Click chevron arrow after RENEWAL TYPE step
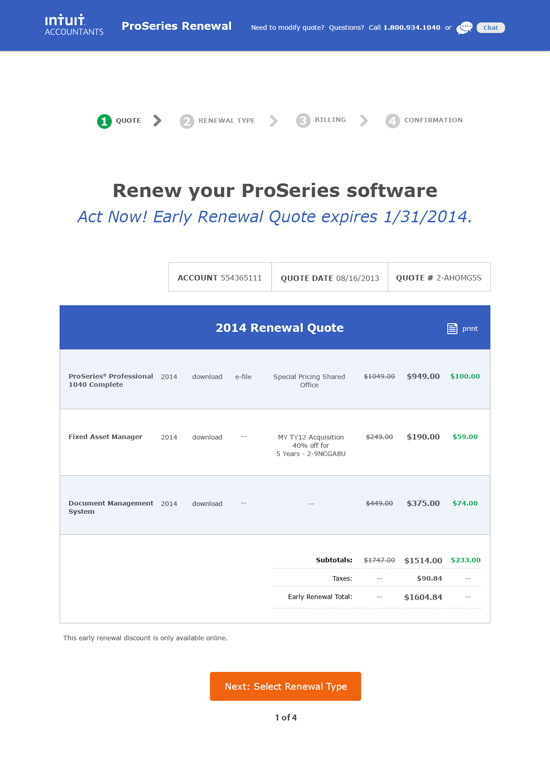Image resolution: width=550 pixels, height=759 pixels. coord(274,121)
